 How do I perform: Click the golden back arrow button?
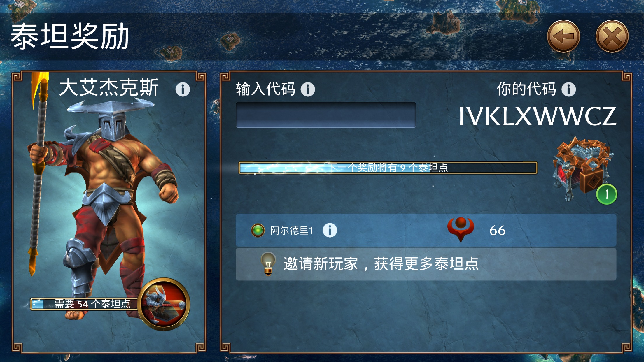(563, 36)
